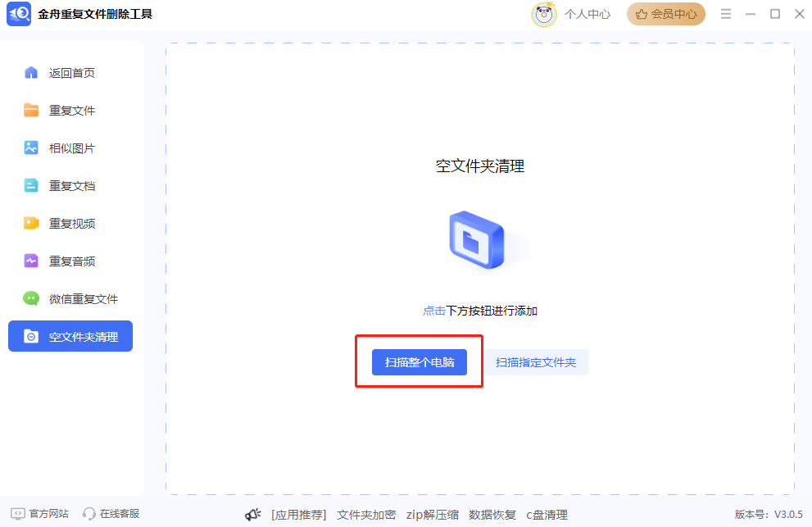
Task: Click the thumbs-up icon in 会员中心
Action: (x=641, y=14)
